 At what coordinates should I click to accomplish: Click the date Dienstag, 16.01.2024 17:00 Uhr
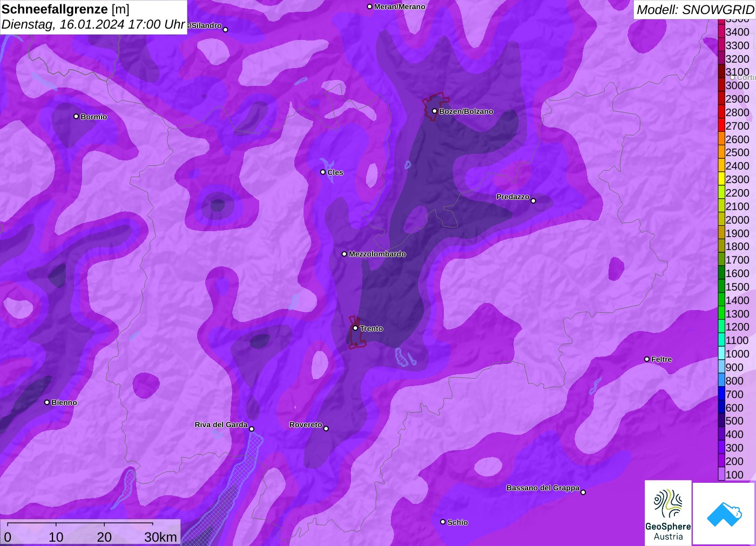tap(93, 24)
